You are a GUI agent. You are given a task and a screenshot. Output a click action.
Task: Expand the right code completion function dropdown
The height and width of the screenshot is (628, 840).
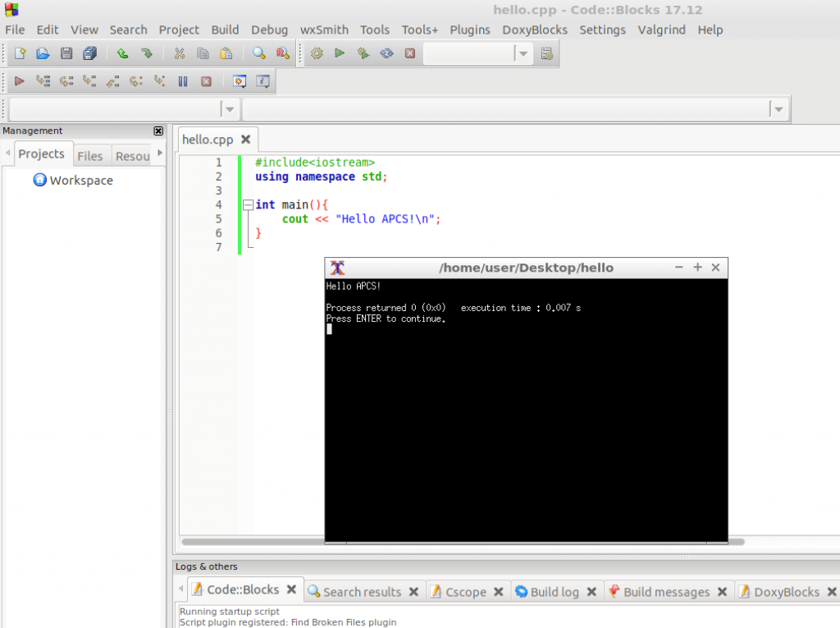(x=778, y=109)
